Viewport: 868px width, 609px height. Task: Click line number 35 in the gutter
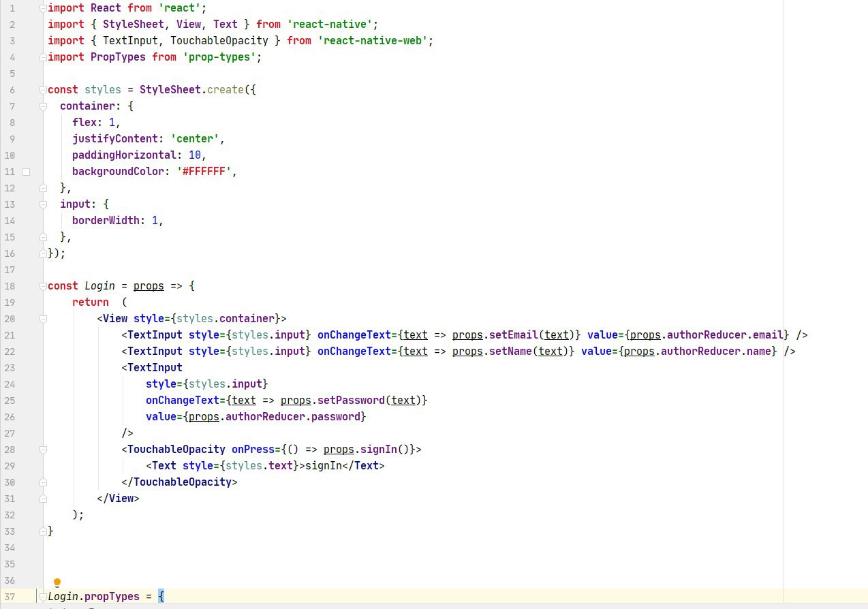point(10,564)
